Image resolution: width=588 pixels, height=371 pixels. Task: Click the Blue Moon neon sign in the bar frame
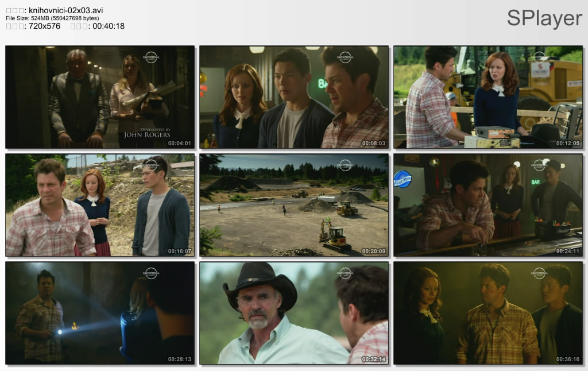tap(403, 179)
